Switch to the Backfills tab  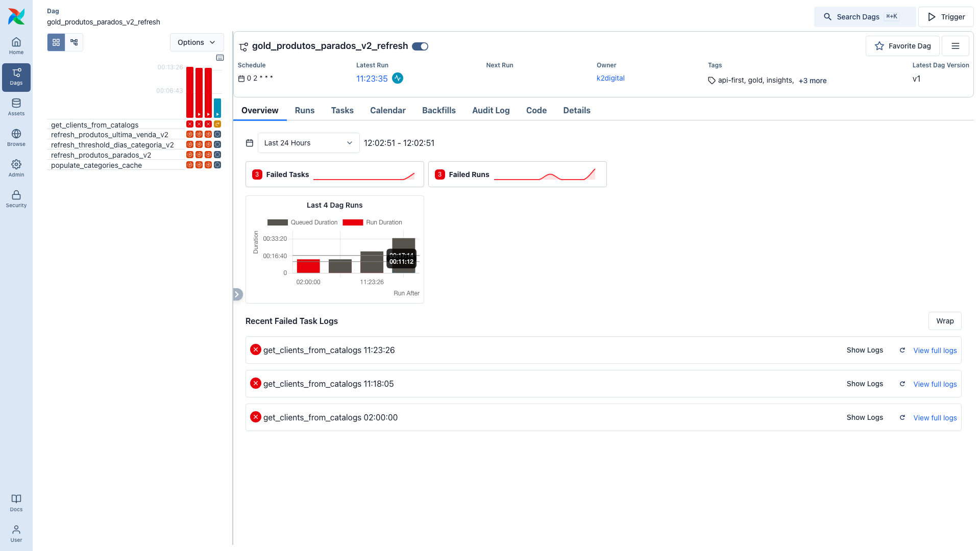click(x=438, y=110)
